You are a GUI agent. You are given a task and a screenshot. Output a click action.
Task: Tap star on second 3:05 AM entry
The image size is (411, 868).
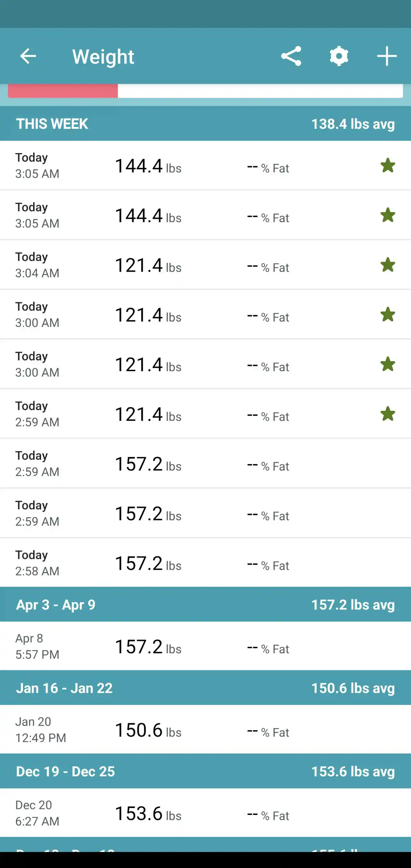pos(387,215)
